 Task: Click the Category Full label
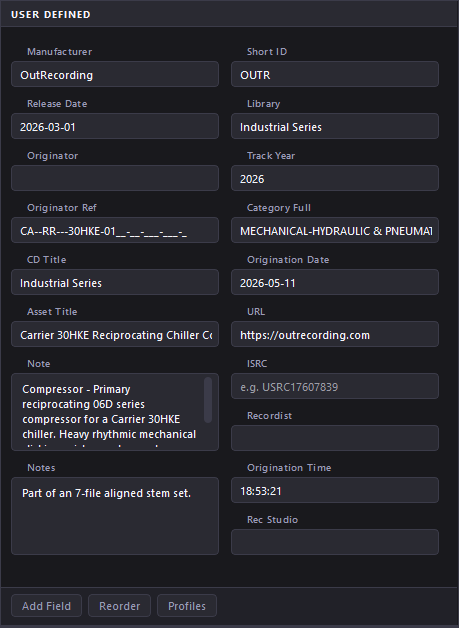click(279, 208)
